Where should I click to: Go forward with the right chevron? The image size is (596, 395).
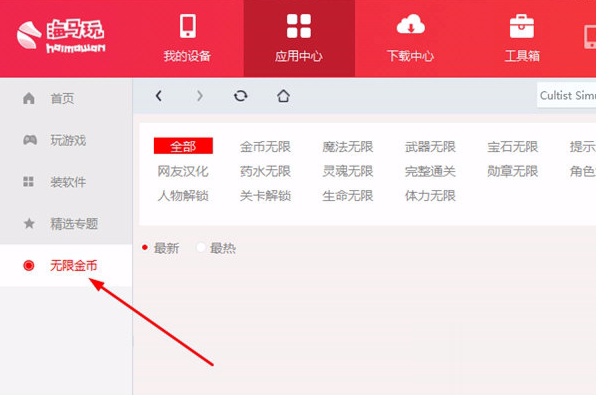(200, 96)
